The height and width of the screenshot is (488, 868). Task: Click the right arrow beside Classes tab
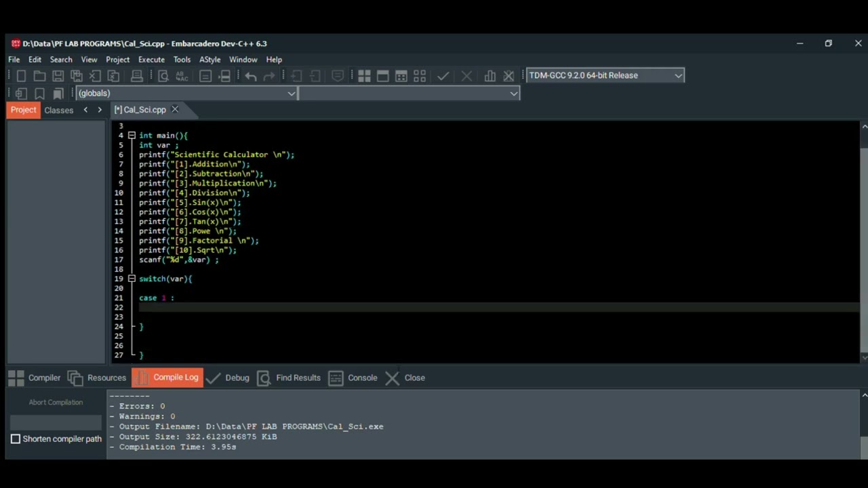point(100,110)
